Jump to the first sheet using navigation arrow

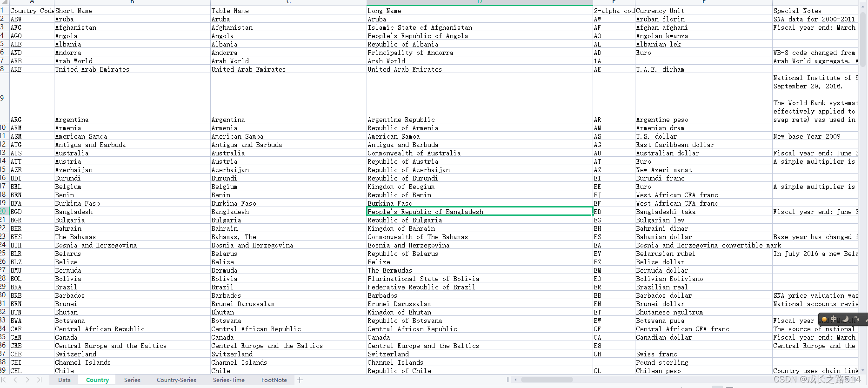click(4, 380)
